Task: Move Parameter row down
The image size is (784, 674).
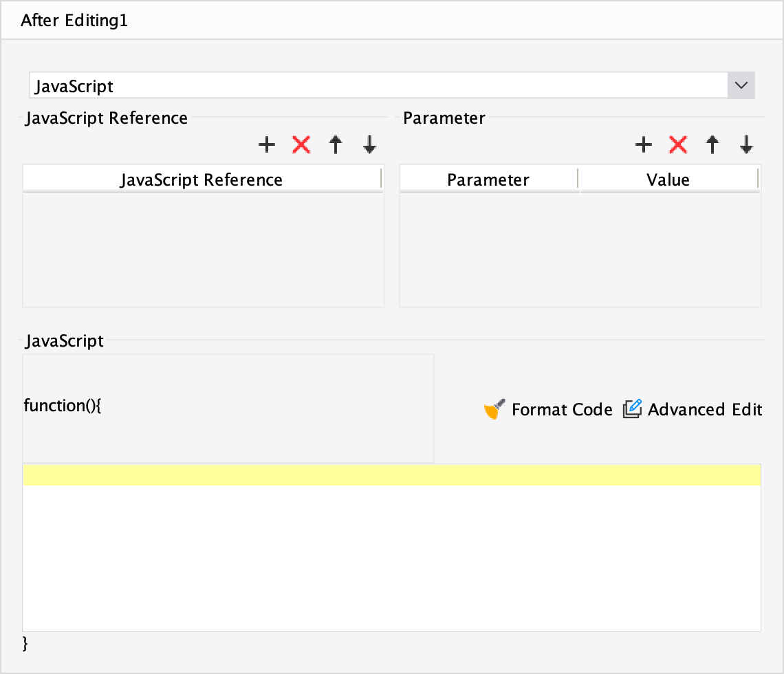Action: [746, 145]
